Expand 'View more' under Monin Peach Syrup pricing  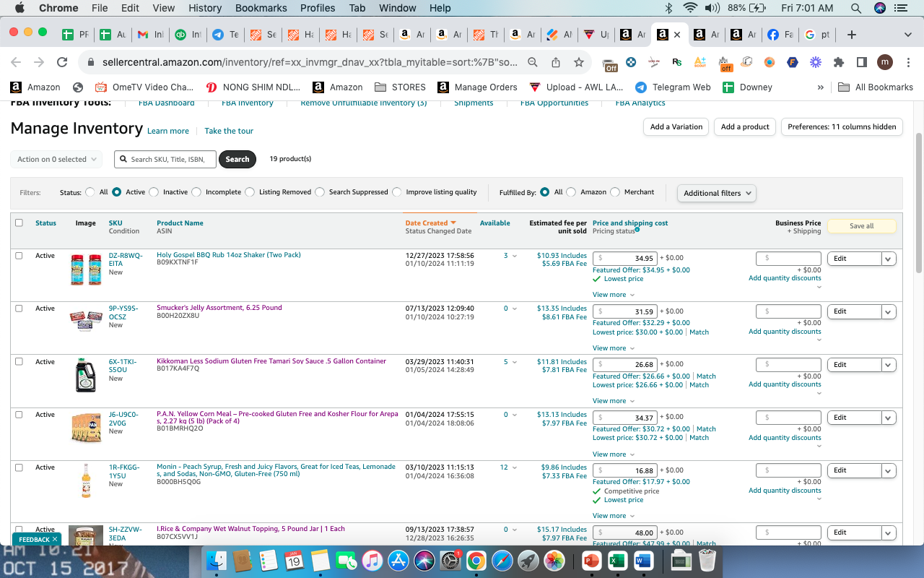pyautogui.click(x=614, y=516)
